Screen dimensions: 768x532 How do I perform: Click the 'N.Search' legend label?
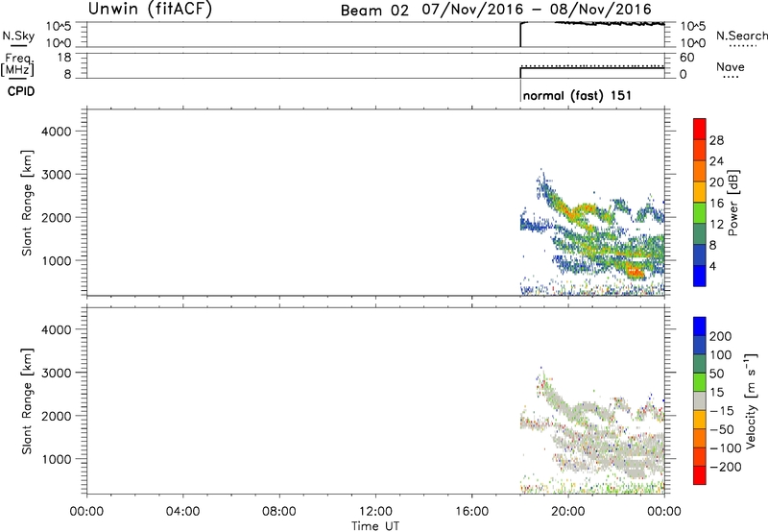[741, 36]
